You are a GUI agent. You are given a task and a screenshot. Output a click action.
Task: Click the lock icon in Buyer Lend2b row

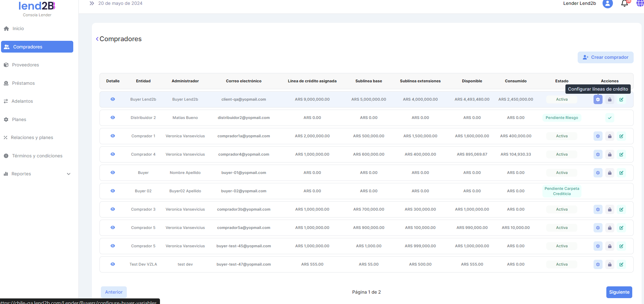coord(609,100)
